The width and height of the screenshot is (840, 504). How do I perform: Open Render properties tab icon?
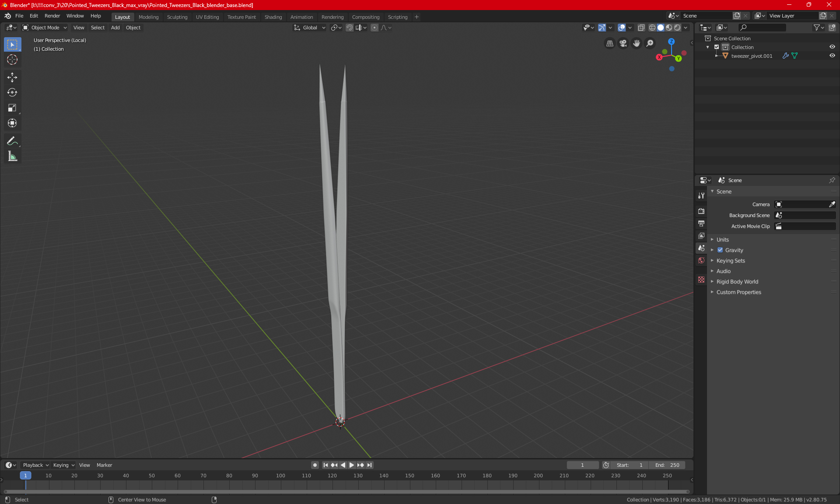click(701, 211)
